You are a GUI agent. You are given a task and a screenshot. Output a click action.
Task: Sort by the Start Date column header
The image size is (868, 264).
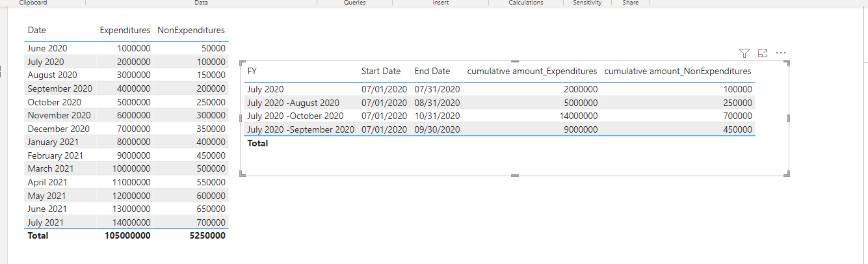coord(381,72)
